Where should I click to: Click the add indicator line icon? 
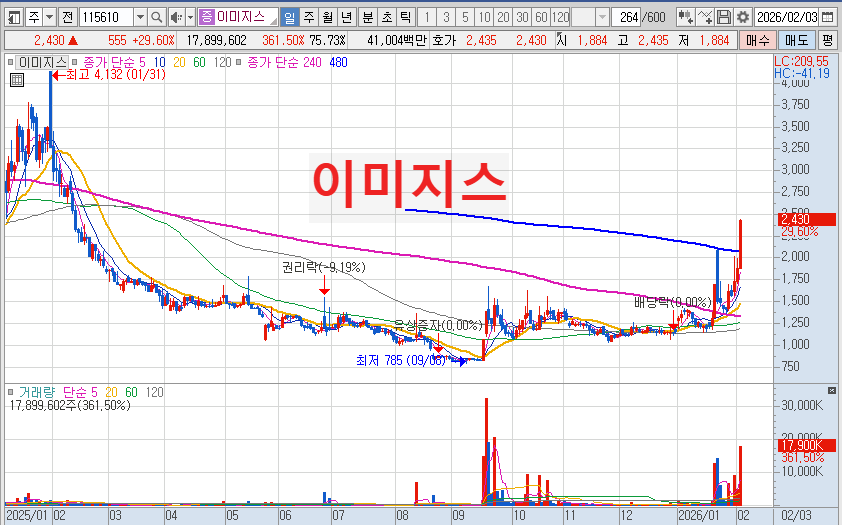click(705, 18)
